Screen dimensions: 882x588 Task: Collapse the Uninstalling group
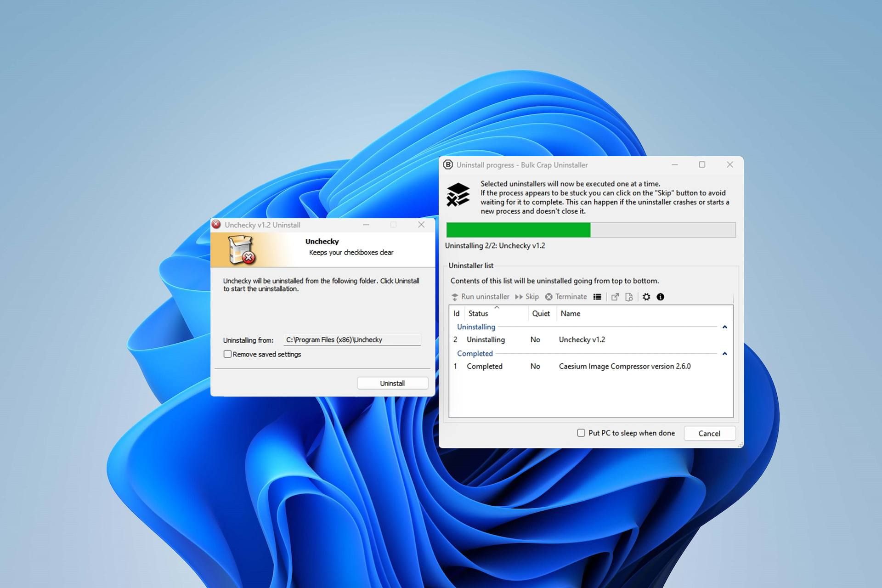pyautogui.click(x=725, y=327)
